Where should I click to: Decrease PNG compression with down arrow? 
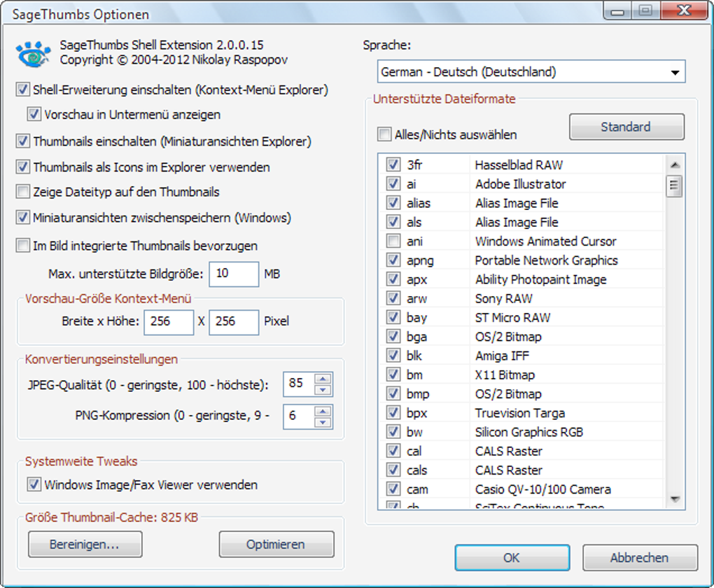323,422
